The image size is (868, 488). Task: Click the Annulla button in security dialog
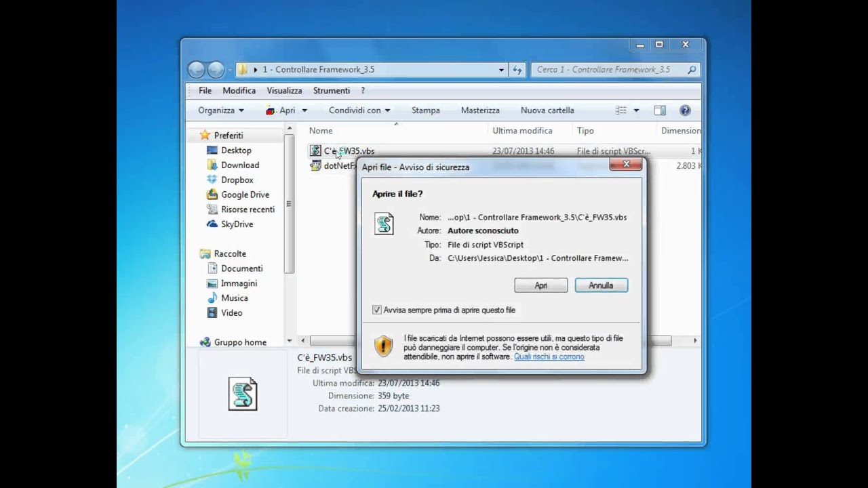601,285
